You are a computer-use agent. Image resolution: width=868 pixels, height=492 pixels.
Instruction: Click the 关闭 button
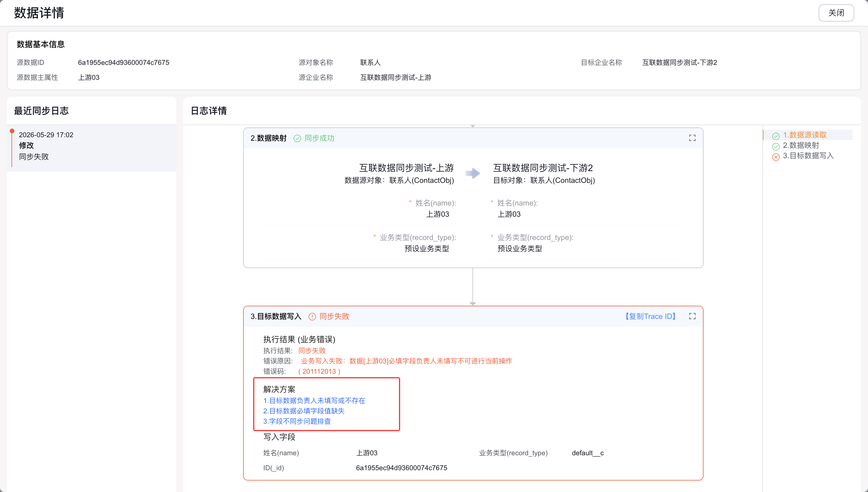(836, 13)
